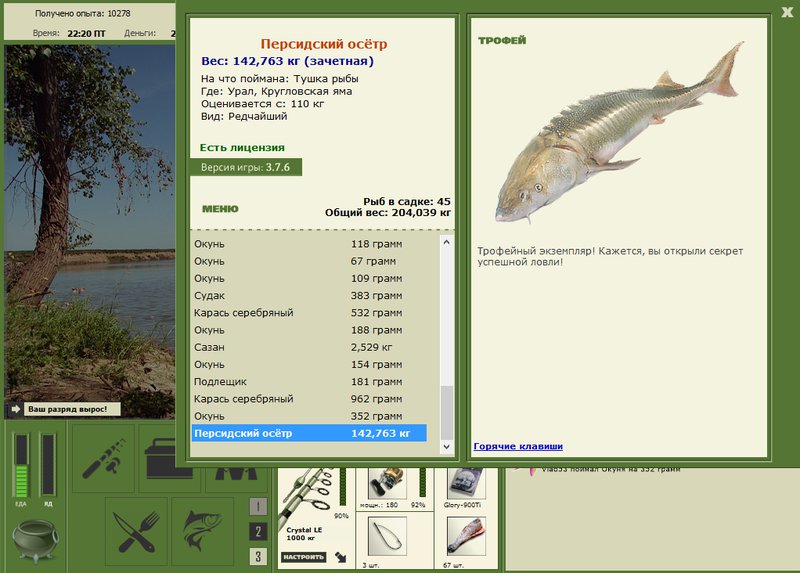
Task: Click 'Где: Урал, Кругловская яма' text
Action: (276, 91)
